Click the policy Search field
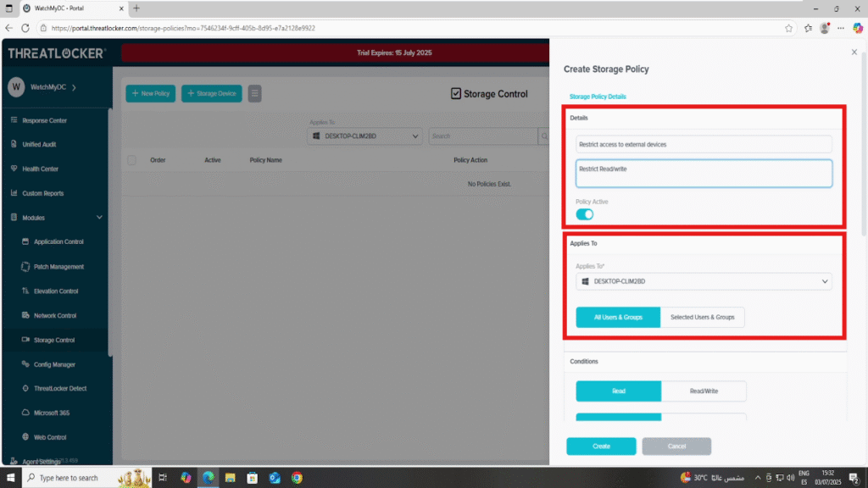The image size is (868, 488). point(482,136)
